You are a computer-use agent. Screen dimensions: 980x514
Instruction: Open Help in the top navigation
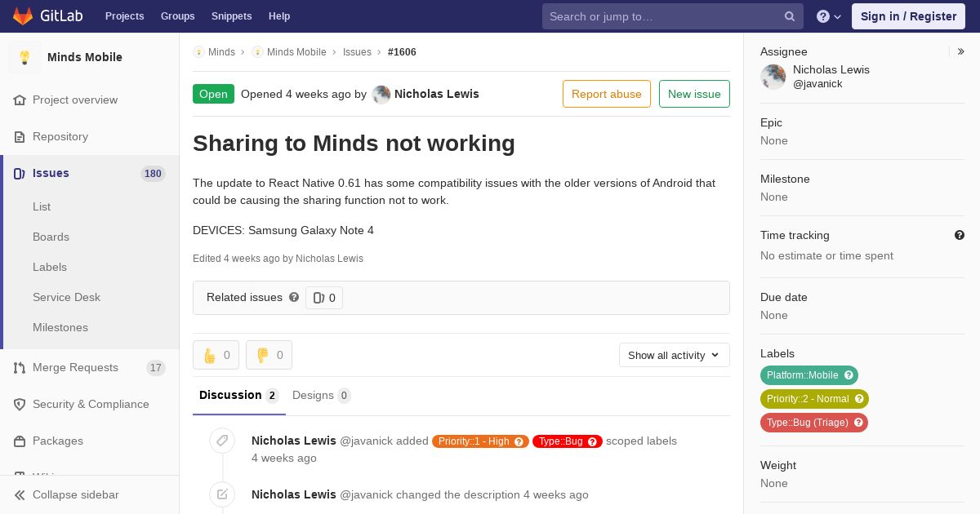279,16
